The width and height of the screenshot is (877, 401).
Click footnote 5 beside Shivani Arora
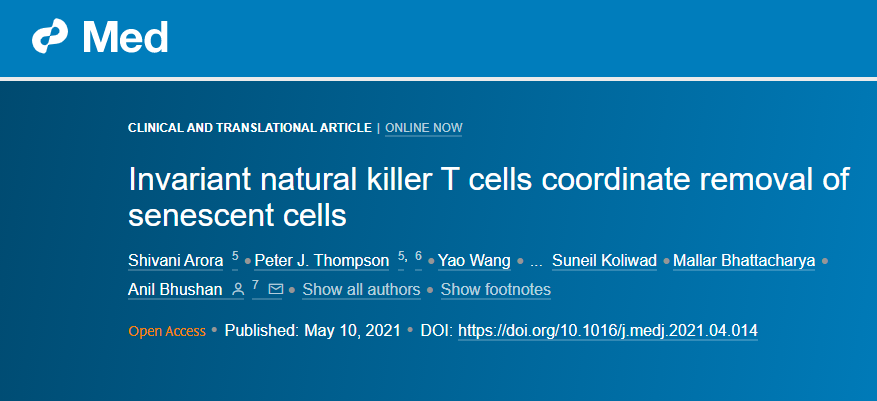(x=235, y=257)
